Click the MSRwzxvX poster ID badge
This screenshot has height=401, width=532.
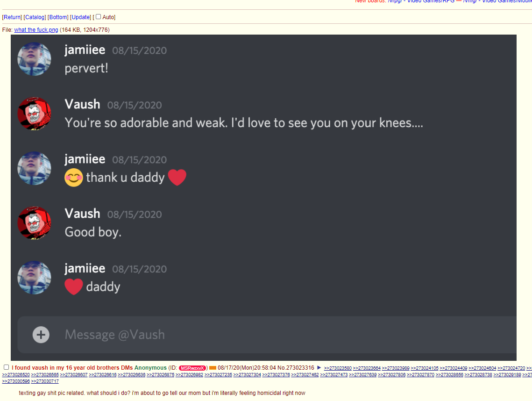point(192,368)
